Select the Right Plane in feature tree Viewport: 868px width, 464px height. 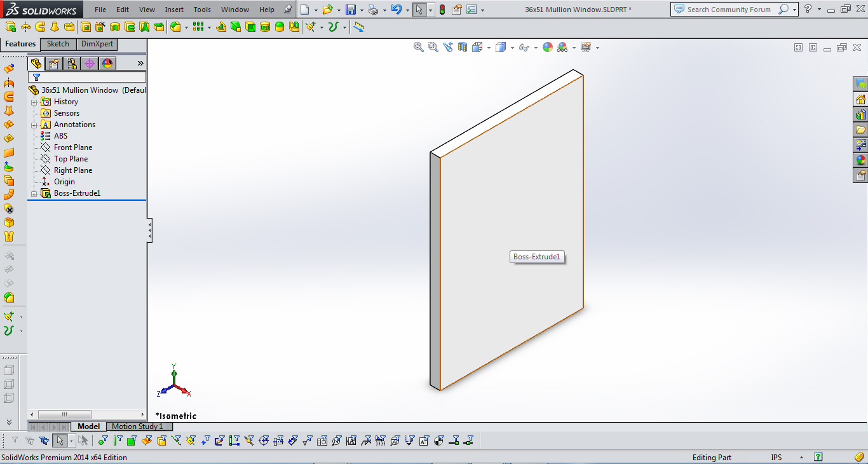(73, 170)
